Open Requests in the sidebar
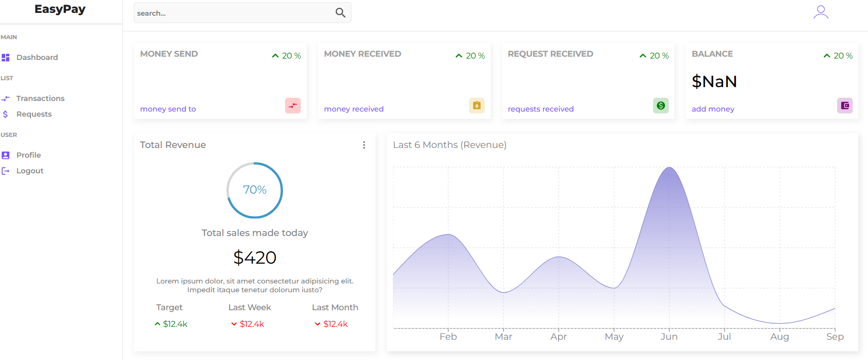Image resolution: width=868 pixels, height=360 pixels. coord(34,114)
